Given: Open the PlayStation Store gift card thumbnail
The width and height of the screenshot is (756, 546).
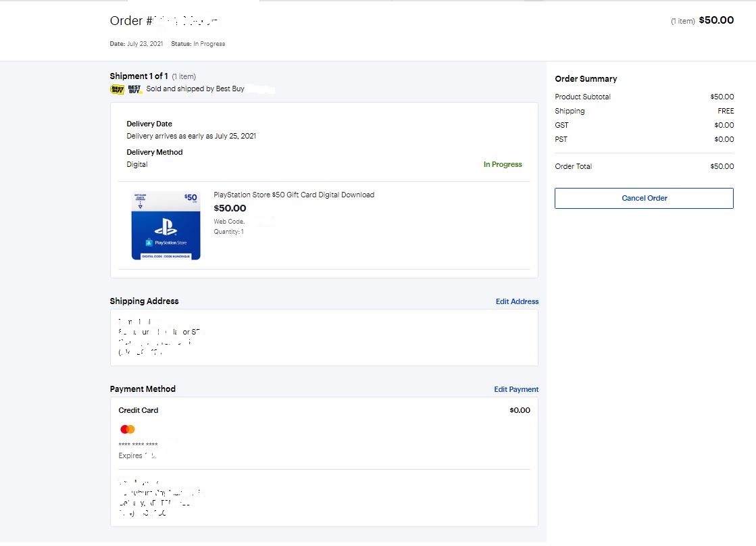Looking at the screenshot, I should pos(166,226).
